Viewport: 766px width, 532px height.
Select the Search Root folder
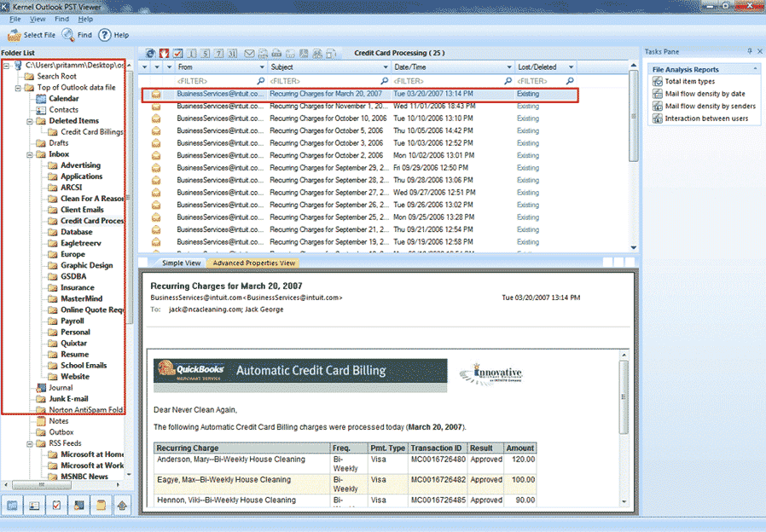[56, 76]
